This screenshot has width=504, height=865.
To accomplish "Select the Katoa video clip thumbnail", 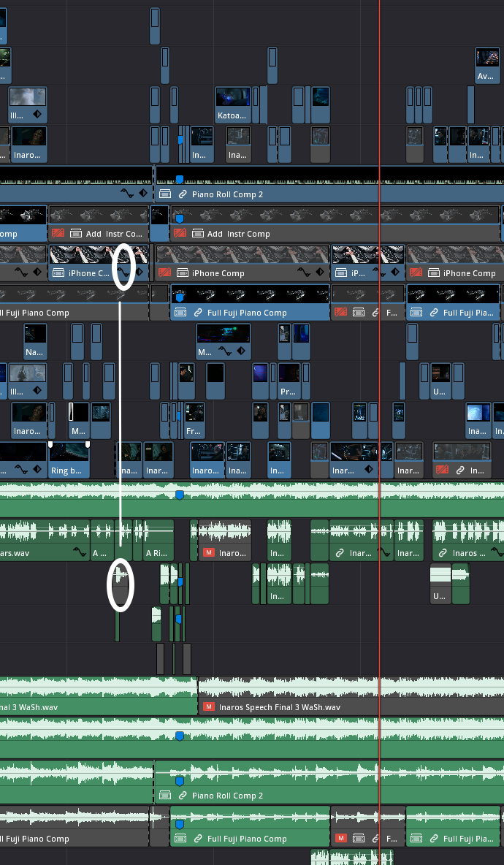I will (x=233, y=98).
